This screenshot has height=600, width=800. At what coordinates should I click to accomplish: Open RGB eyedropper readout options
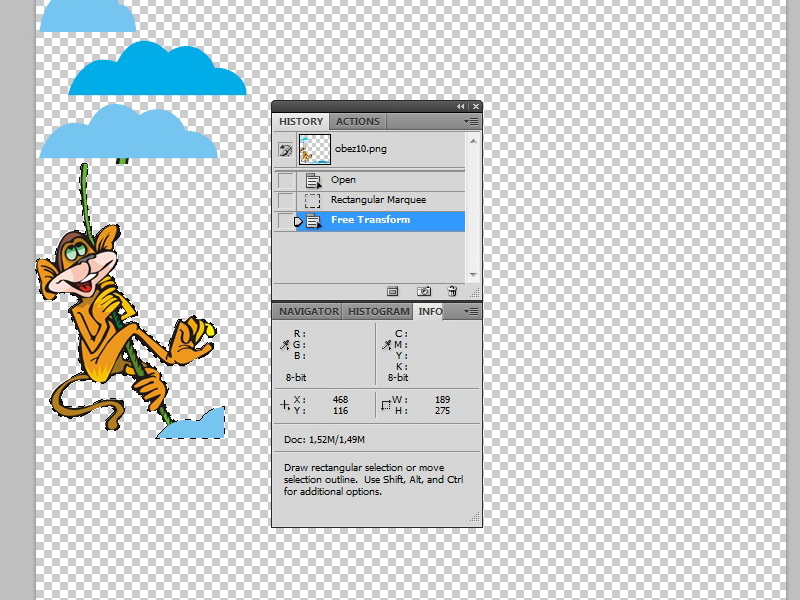pyautogui.click(x=285, y=345)
